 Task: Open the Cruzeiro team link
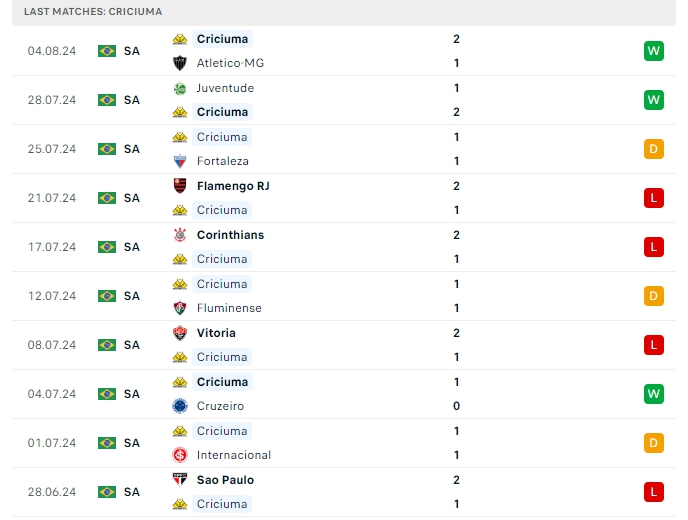pos(220,406)
